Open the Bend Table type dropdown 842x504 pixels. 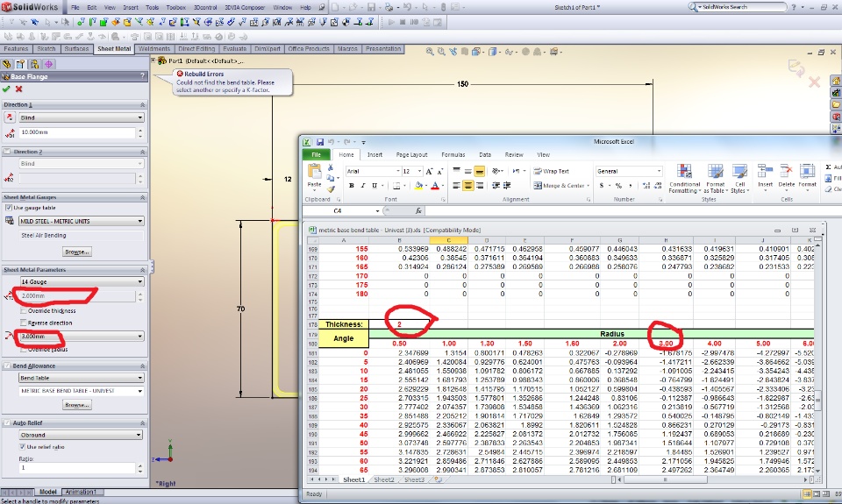pos(81,378)
